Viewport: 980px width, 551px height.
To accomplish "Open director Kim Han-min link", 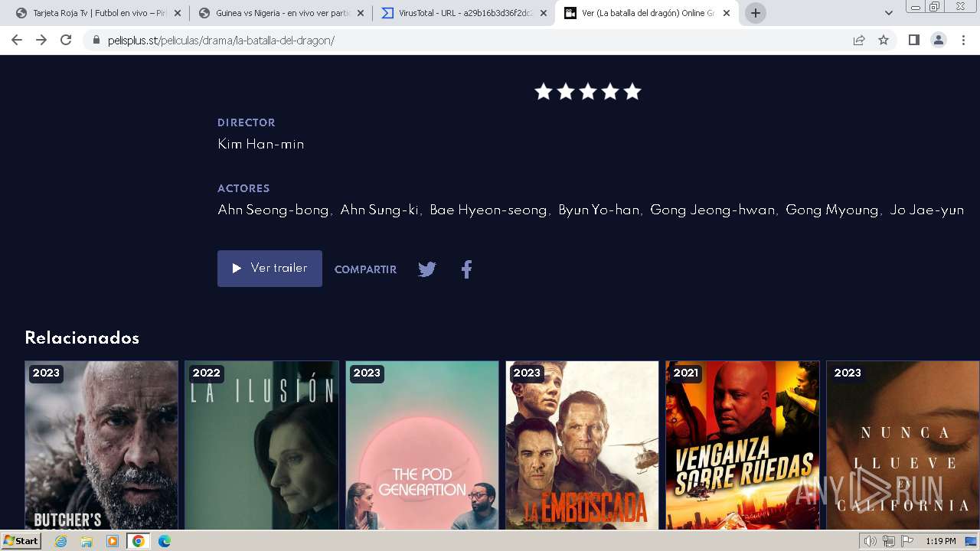I will 260,144.
